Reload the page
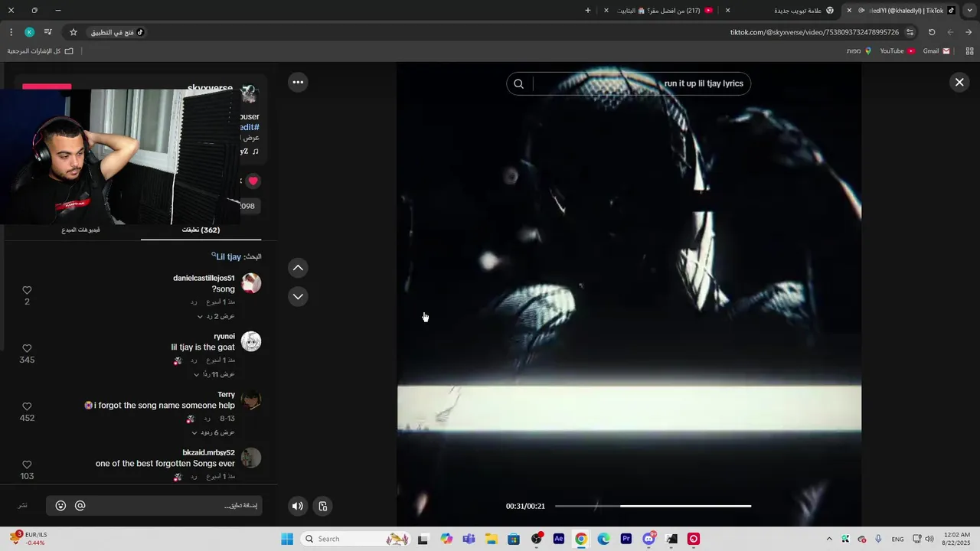The width and height of the screenshot is (980, 551). (932, 32)
